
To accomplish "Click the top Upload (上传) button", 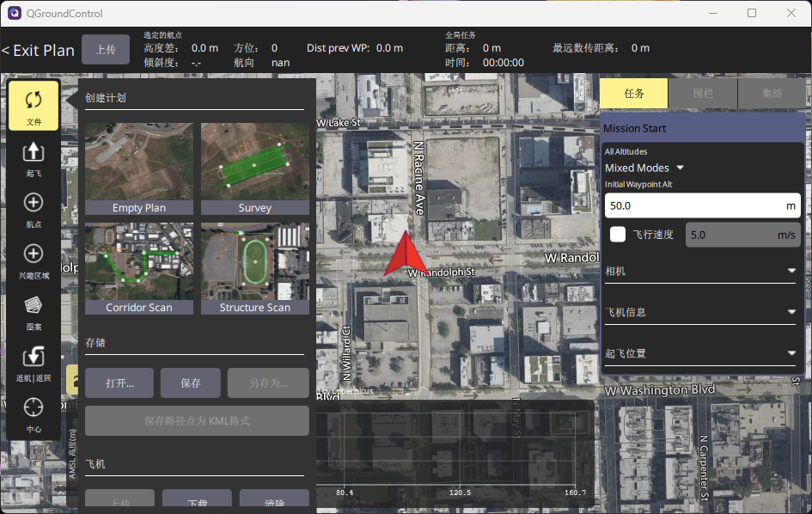I will tap(106, 50).
